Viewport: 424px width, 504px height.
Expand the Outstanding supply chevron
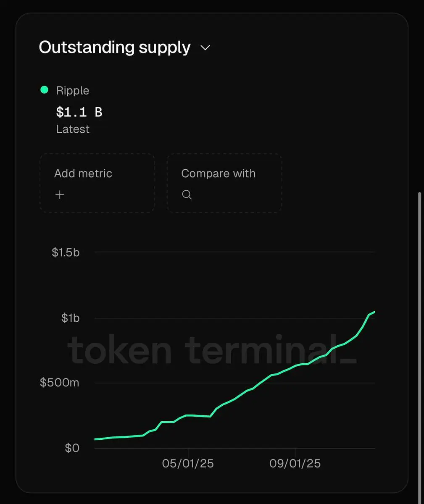coord(205,48)
